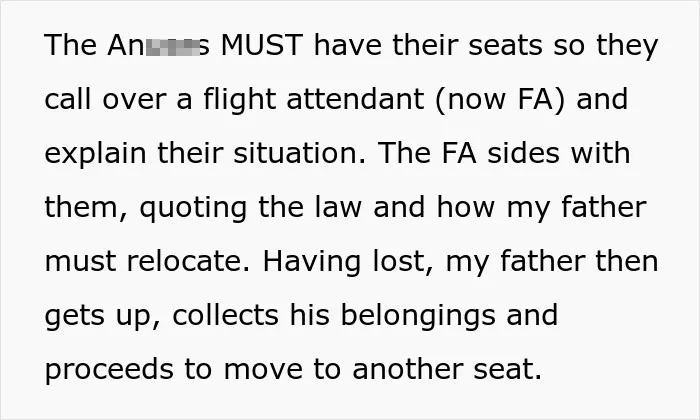Click 'my father' on the fourth line
Screen dimensions: 700x420
[x=576, y=208]
